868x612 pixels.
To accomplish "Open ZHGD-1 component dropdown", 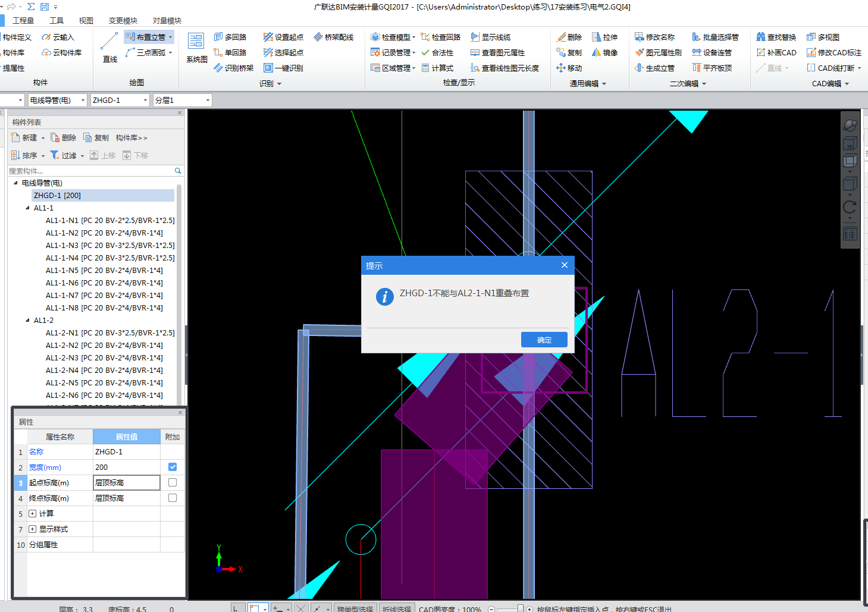I will (145, 100).
